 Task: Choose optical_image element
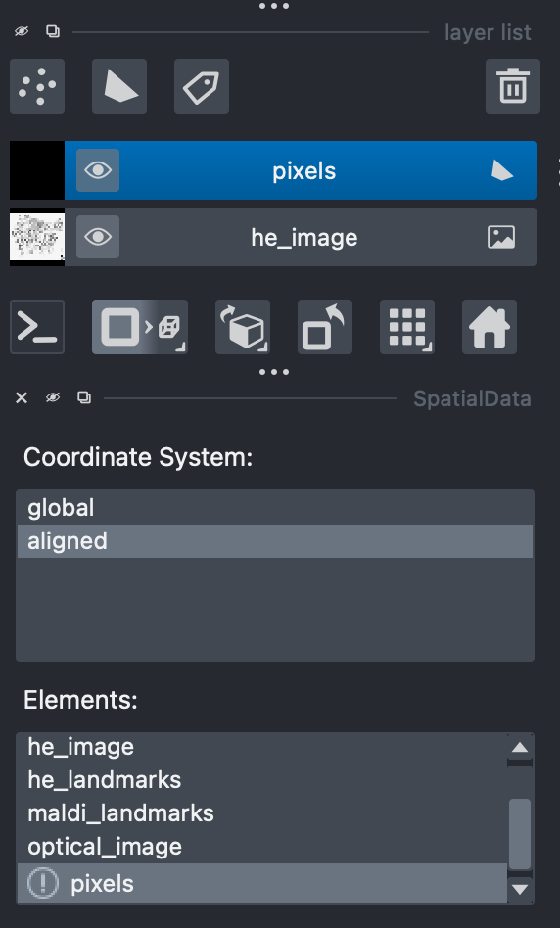pos(261,847)
